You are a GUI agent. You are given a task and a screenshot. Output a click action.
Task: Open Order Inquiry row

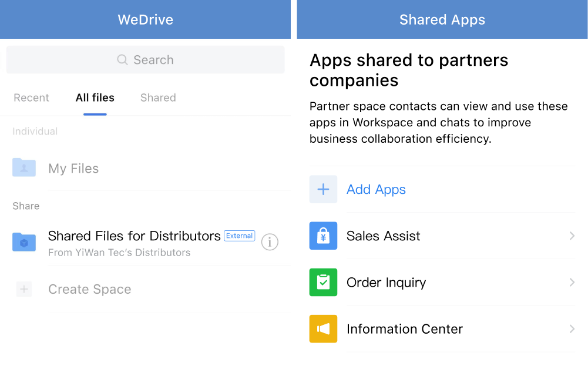[x=442, y=282]
